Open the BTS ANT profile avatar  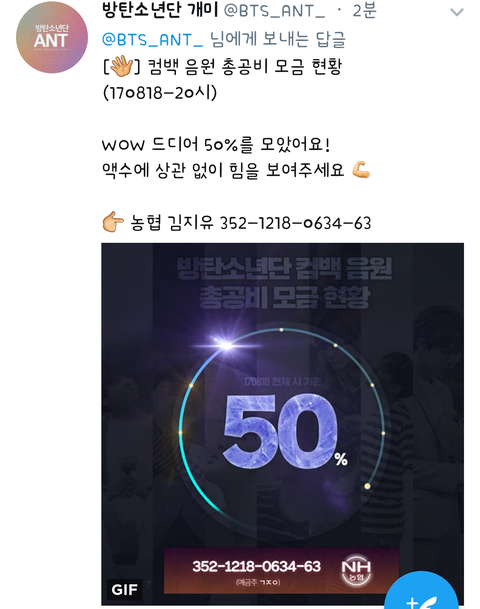pyautogui.click(x=52, y=37)
